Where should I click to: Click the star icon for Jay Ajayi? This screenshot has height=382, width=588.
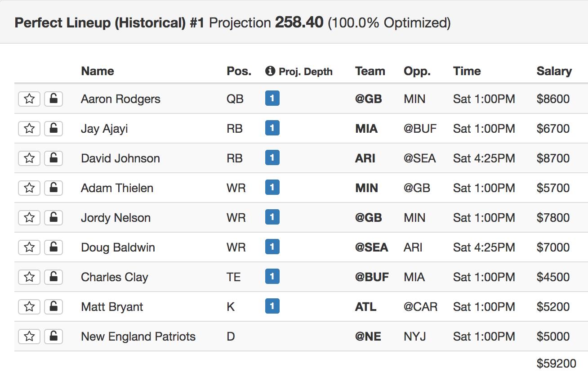(29, 129)
